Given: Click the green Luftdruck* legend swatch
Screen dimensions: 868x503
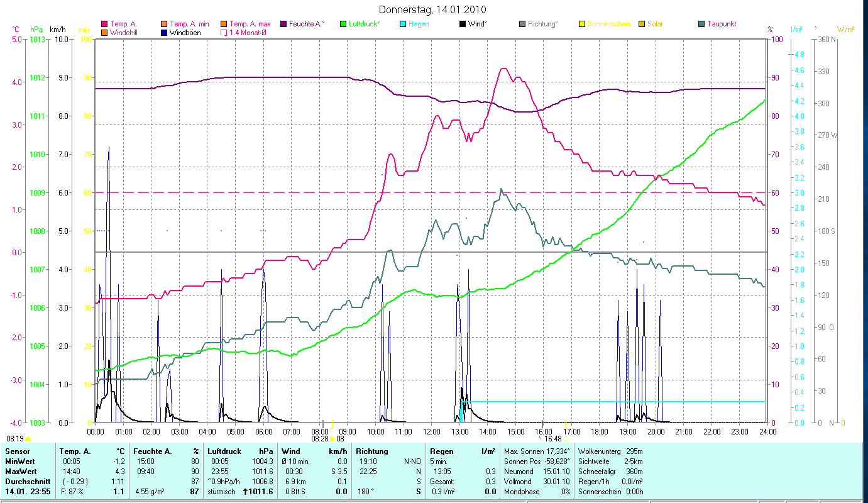Looking at the screenshot, I should [x=343, y=24].
